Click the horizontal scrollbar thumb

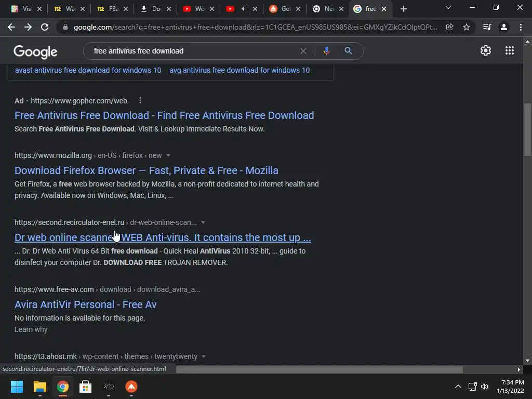coord(320,369)
